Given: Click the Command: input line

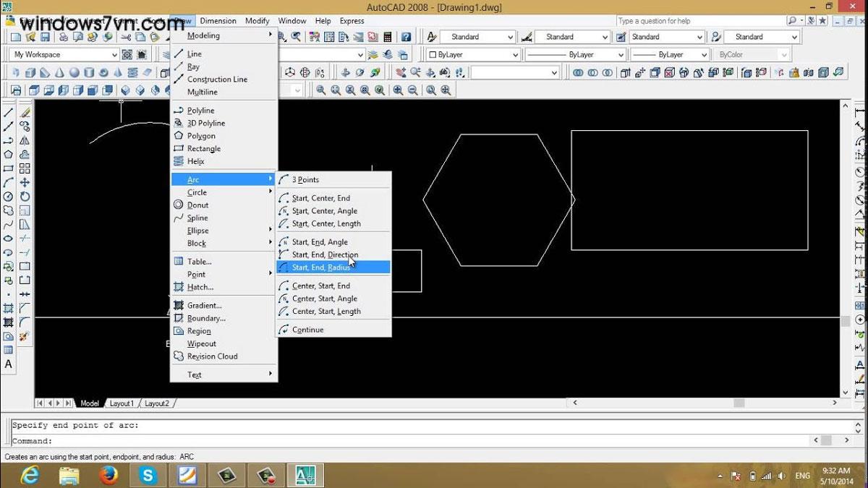Looking at the screenshot, I should [409, 441].
